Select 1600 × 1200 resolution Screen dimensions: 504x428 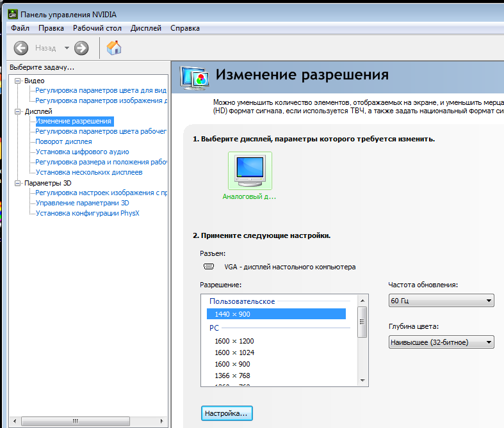pos(234,341)
